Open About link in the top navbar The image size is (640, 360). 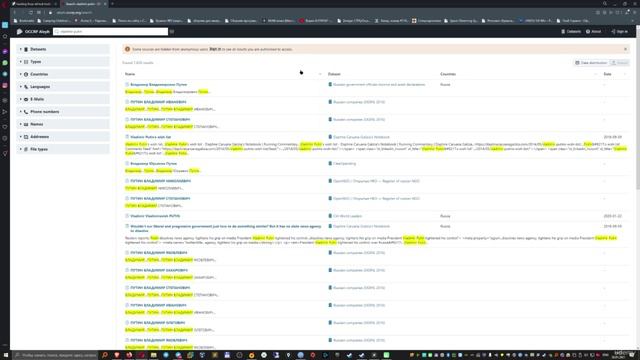593,31
